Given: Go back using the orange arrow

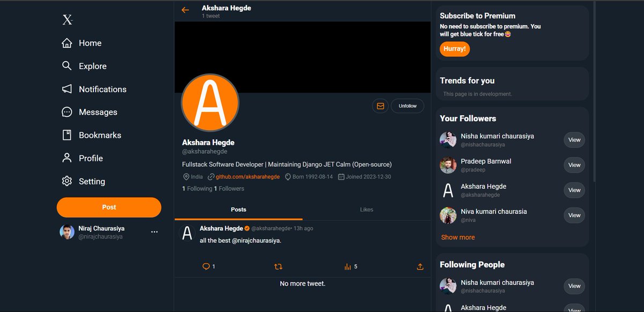Looking at the screenshot, I should click(185, 10).
